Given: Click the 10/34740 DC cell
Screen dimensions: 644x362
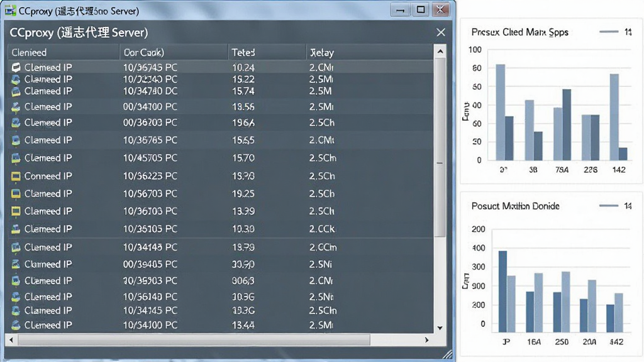Looking at the screenshot, I should tap(150, 91).
